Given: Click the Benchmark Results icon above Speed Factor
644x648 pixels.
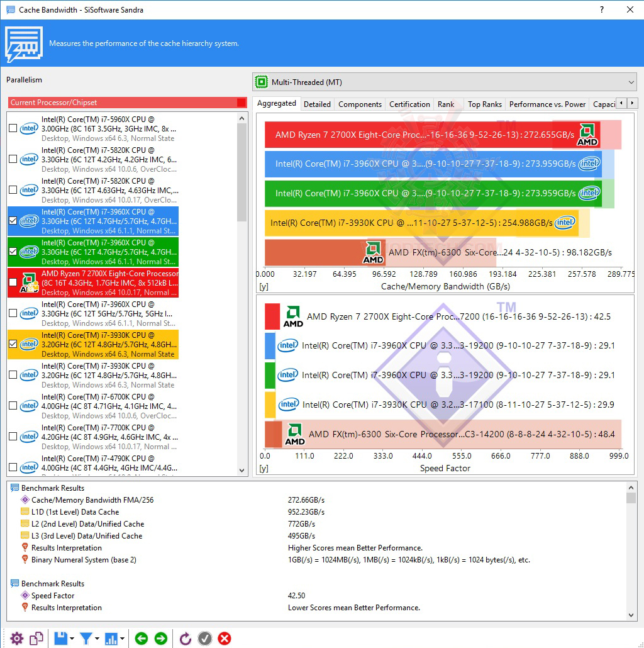Looking at the screenshot, I should click(x=15, y=584).
